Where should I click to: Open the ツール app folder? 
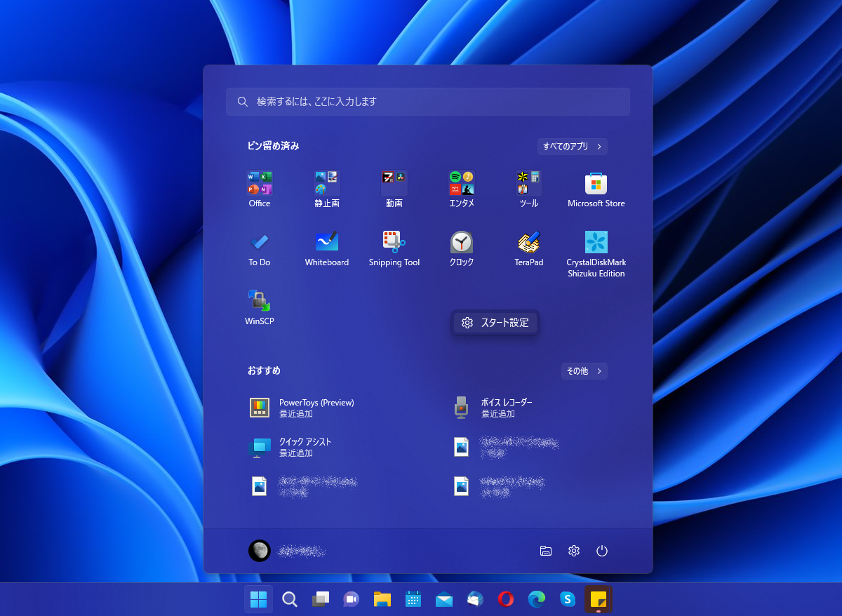click(x=528, y=189)
